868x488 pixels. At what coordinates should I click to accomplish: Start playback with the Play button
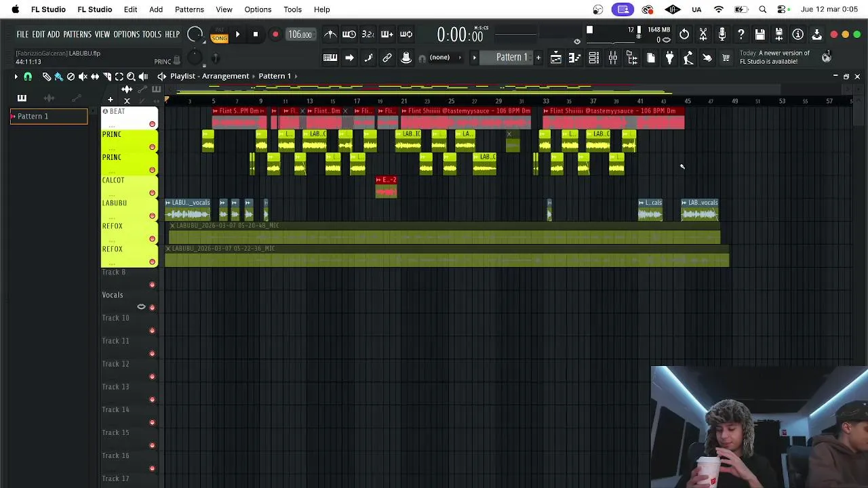tap(237, 35)
